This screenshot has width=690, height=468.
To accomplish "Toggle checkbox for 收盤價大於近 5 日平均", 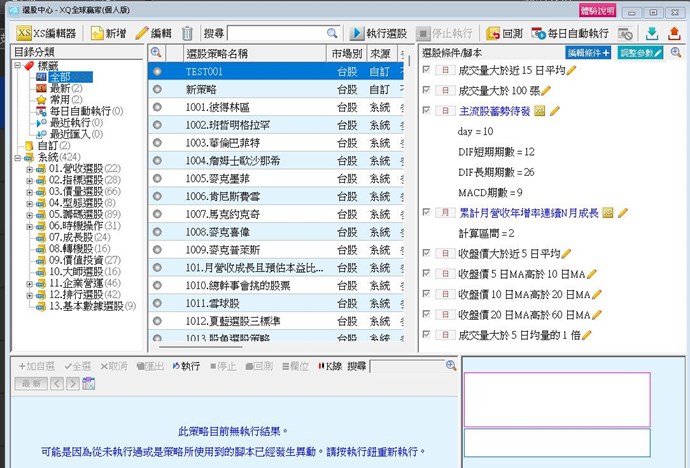I will [x=427, y=253].
